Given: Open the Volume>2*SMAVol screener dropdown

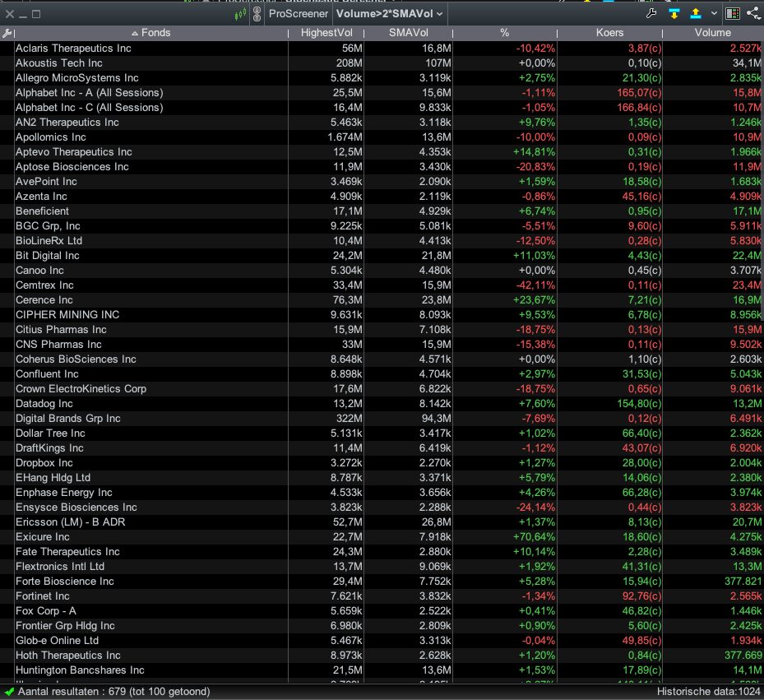Looking at the screenshot, I should click(390, 14).
